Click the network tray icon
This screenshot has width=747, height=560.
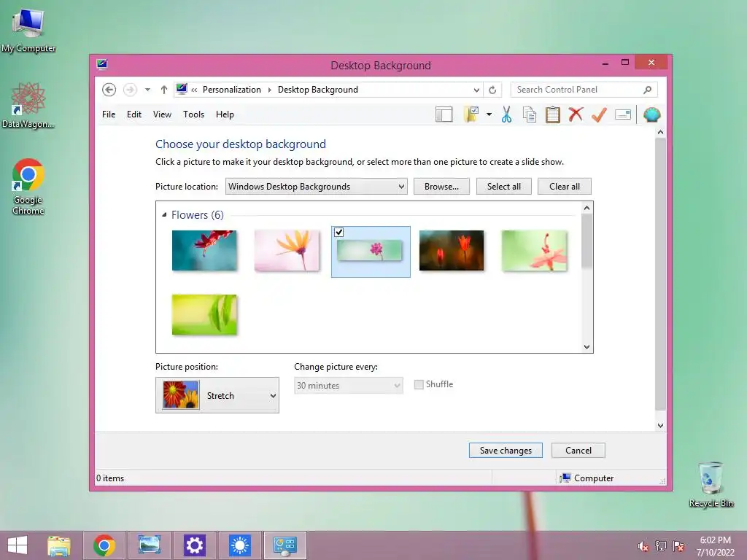(661, 546)
